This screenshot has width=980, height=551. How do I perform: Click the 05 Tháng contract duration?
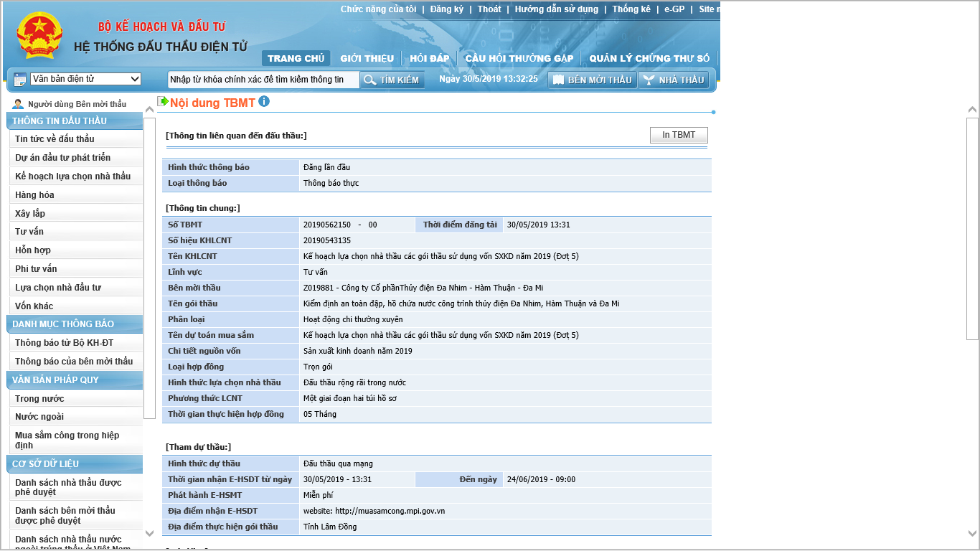(x=320, y=415)
